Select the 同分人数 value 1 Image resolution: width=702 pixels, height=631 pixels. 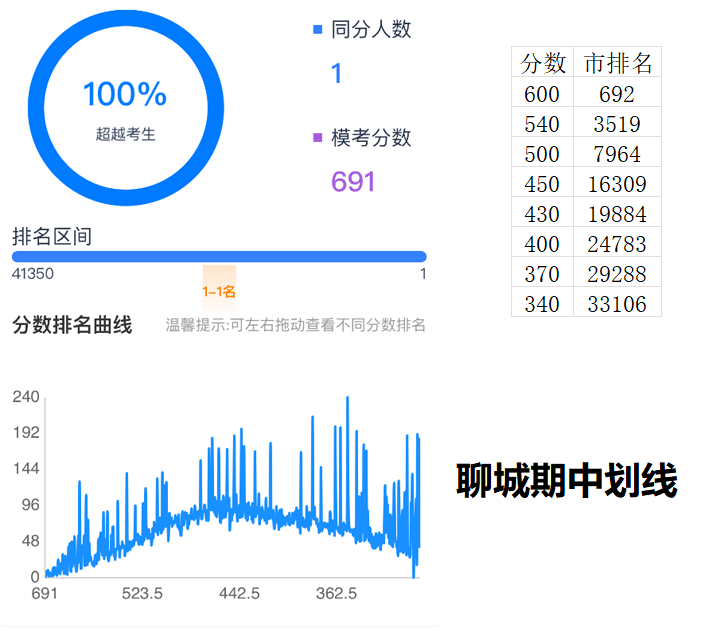click(x=337, y=73)
